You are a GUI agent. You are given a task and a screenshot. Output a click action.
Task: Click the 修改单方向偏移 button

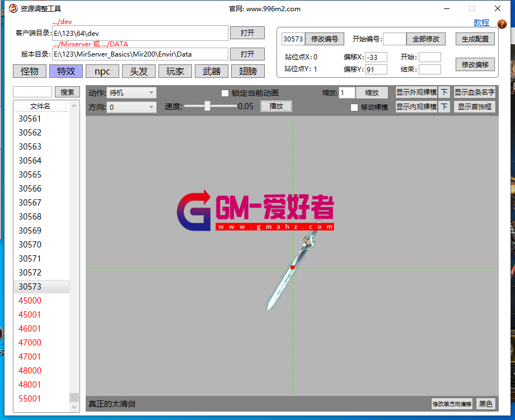[452, 404]
